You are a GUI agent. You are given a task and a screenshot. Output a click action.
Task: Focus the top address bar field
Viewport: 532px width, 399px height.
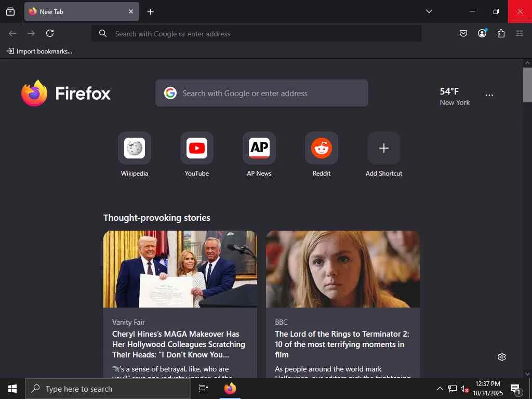coord(257,34)
